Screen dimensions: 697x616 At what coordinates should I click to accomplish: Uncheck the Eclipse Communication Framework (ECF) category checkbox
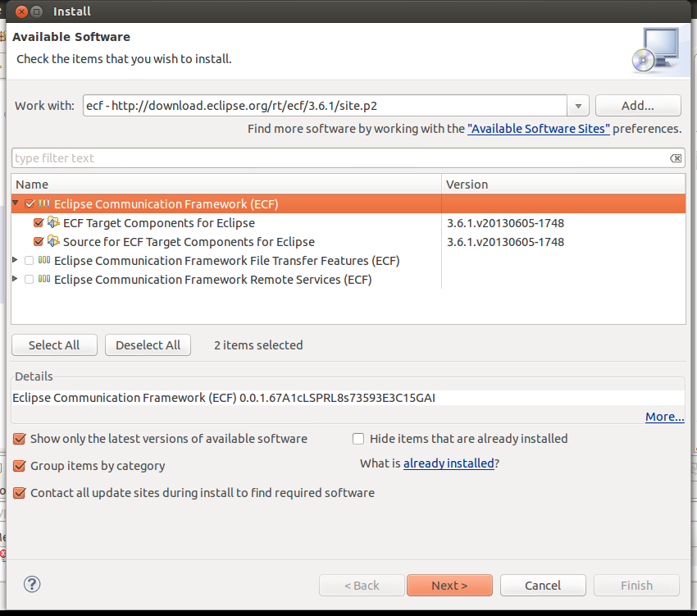click(30, 203)
